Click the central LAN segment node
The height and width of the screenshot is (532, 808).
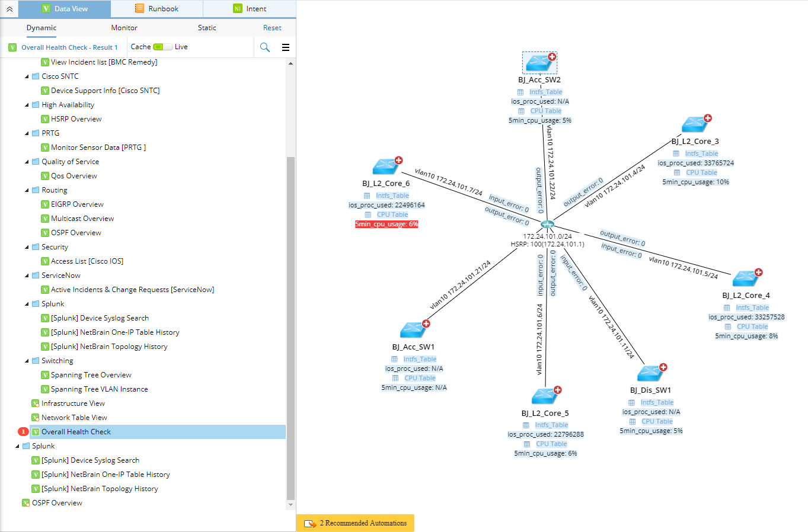[548, 225]
